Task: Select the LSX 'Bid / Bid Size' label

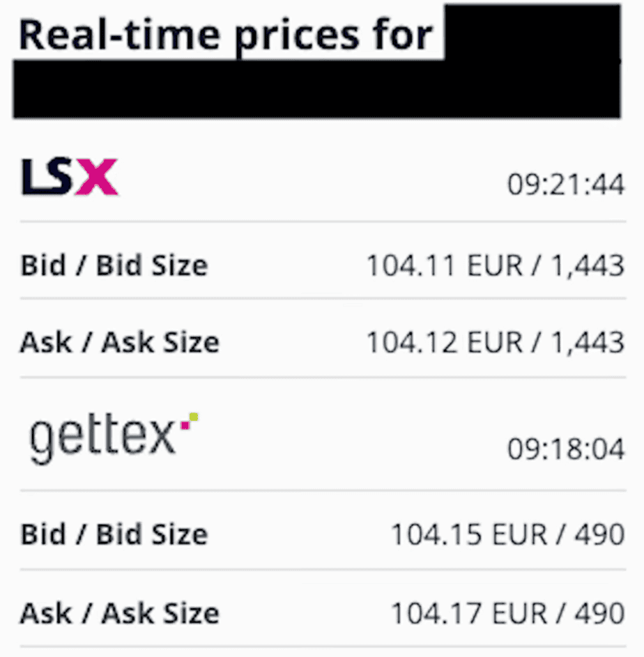Action: pos(114,265)
